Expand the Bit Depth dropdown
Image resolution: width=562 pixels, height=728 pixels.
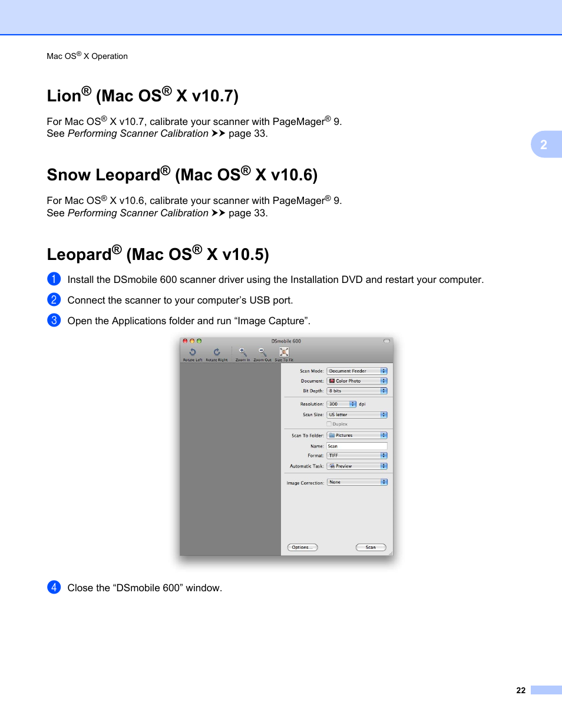(x=357, y=391)
